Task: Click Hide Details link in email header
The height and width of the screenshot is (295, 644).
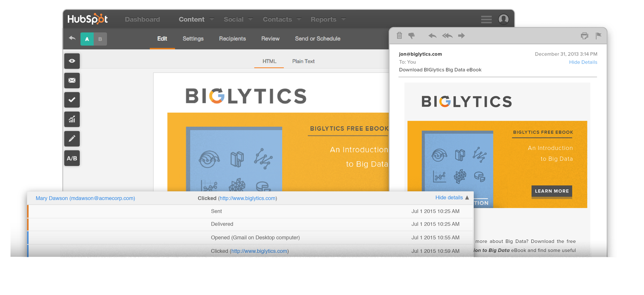Action: click(x=583, y=62)
